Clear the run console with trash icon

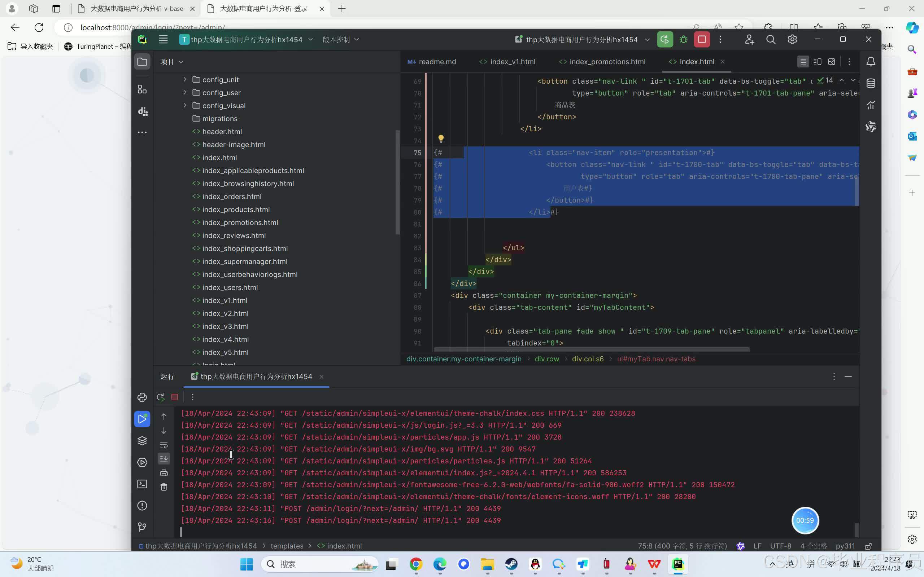[x=164, y=487]
